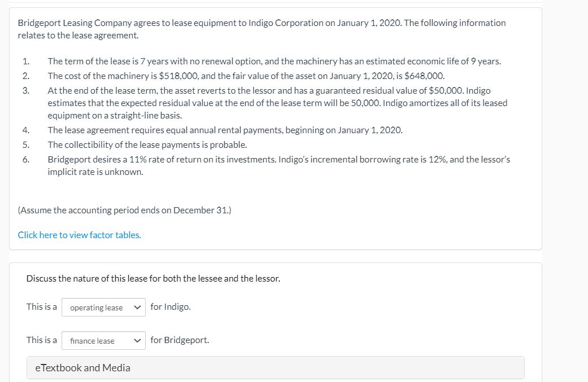Click the for Indigo label text
588x382 pixels.
pyautogui.click(x=170, y=306)
